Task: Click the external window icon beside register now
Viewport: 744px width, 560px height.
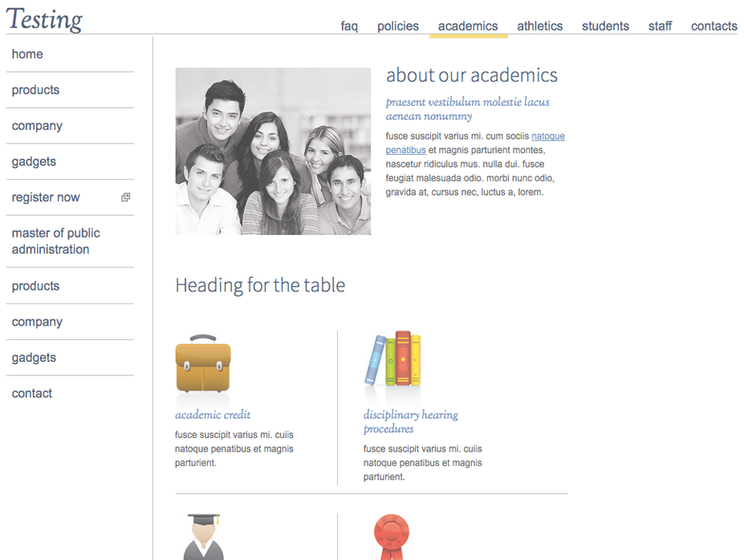Action: [x=126, y=197]
